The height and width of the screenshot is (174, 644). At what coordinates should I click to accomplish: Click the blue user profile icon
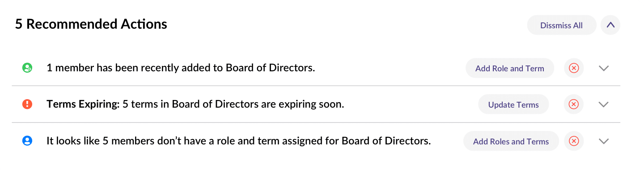[27, 141]
